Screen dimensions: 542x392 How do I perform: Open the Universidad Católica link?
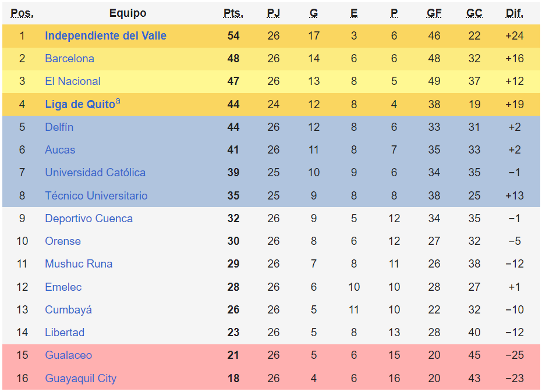(95, 173)
